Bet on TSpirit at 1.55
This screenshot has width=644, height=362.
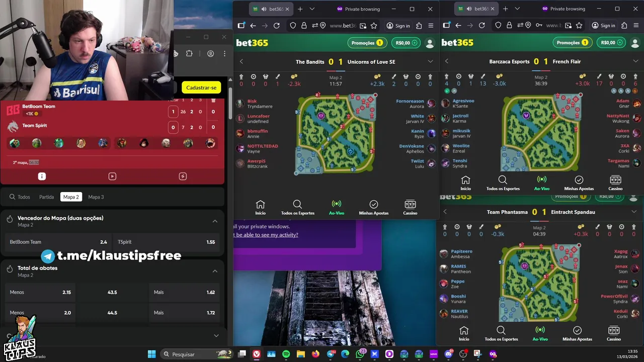(x=167, y=242)
